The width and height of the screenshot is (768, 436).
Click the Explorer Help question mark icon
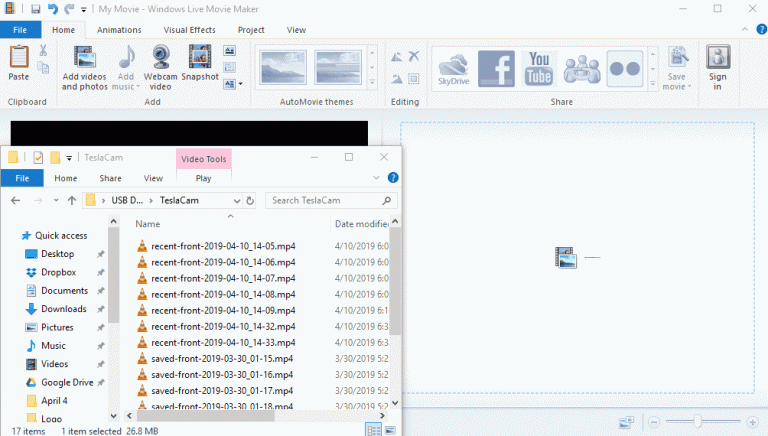point(393,177)
